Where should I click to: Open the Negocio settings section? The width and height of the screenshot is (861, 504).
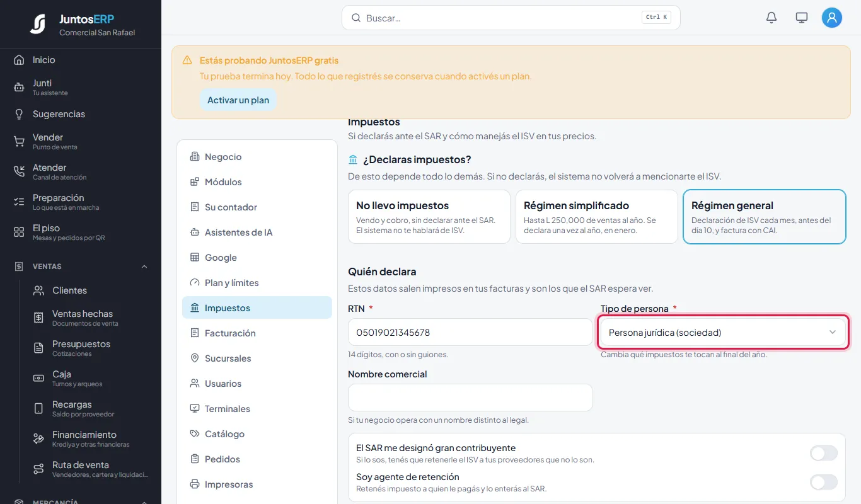(x=257, y=157)
